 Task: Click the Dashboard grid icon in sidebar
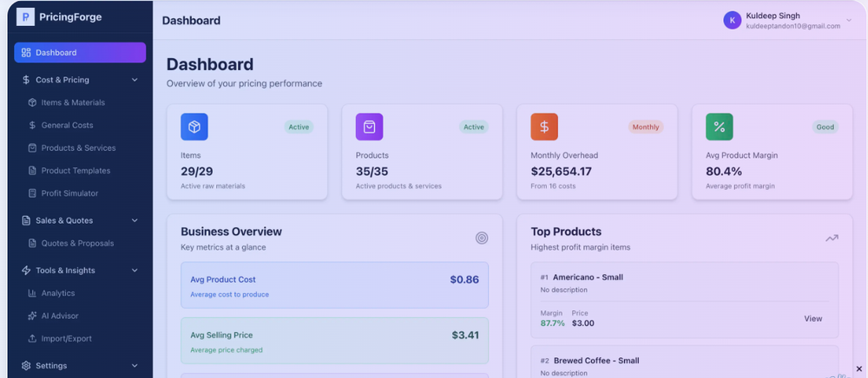coord(26,53)
